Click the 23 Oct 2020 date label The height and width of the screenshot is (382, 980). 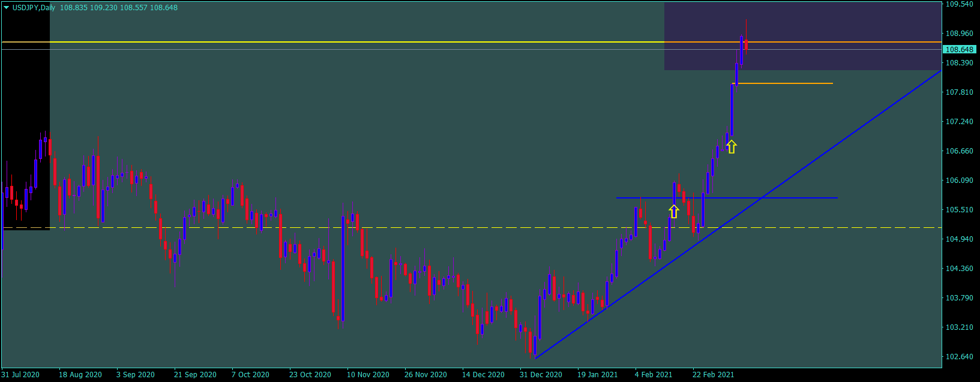tap(310, 375)
